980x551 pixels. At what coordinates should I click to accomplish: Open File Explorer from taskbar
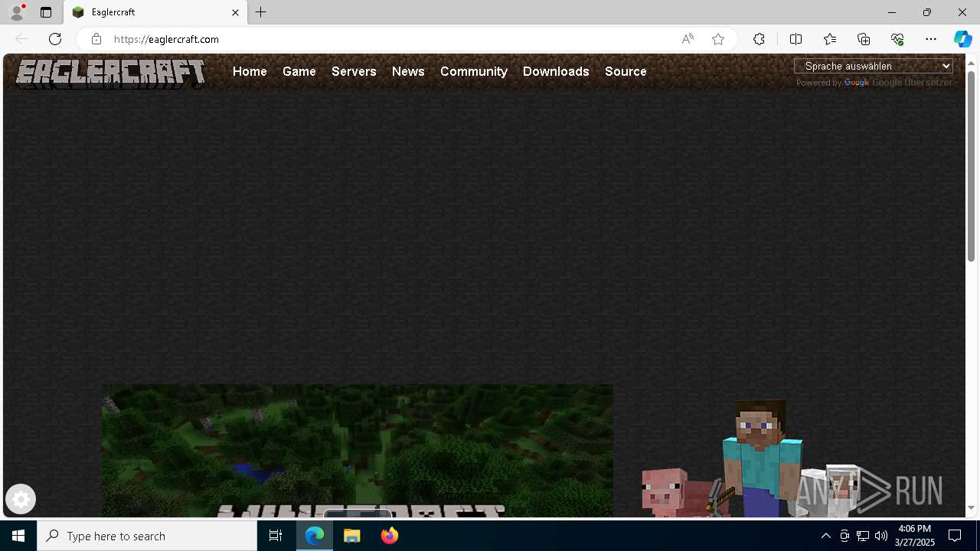pyautogui.click(x=352, y=536)
